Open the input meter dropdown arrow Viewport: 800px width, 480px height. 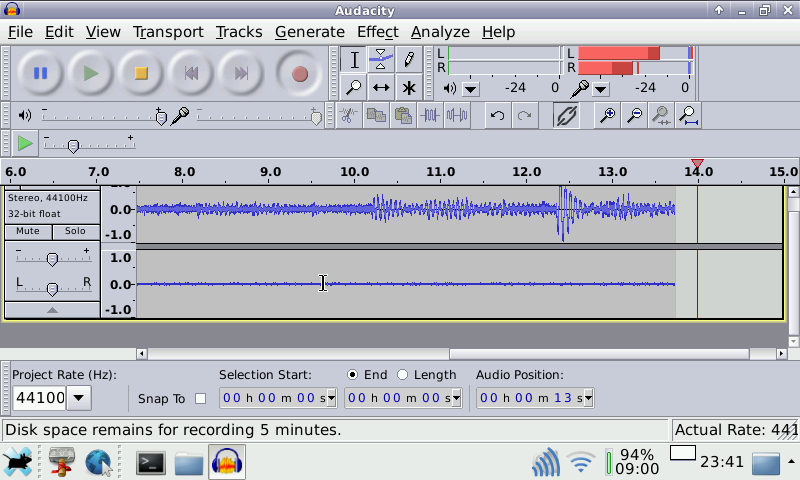click(600, 88)
